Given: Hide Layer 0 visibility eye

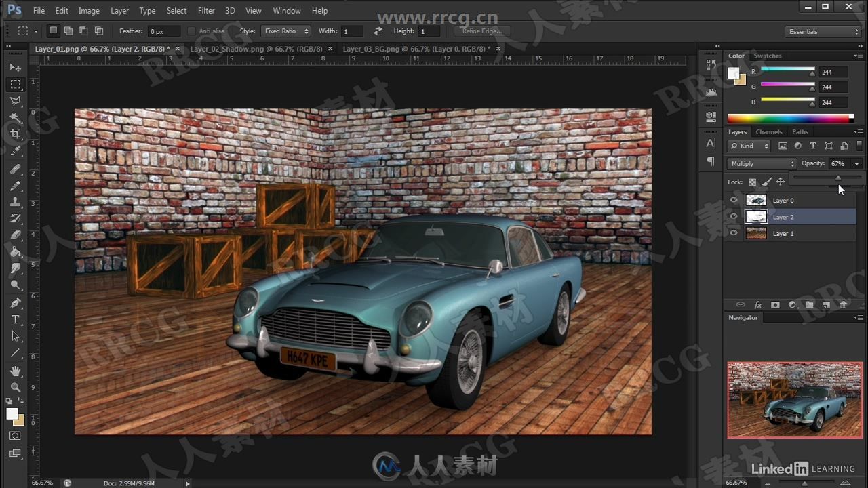Looking at the screenshot, I should [733, 200].
